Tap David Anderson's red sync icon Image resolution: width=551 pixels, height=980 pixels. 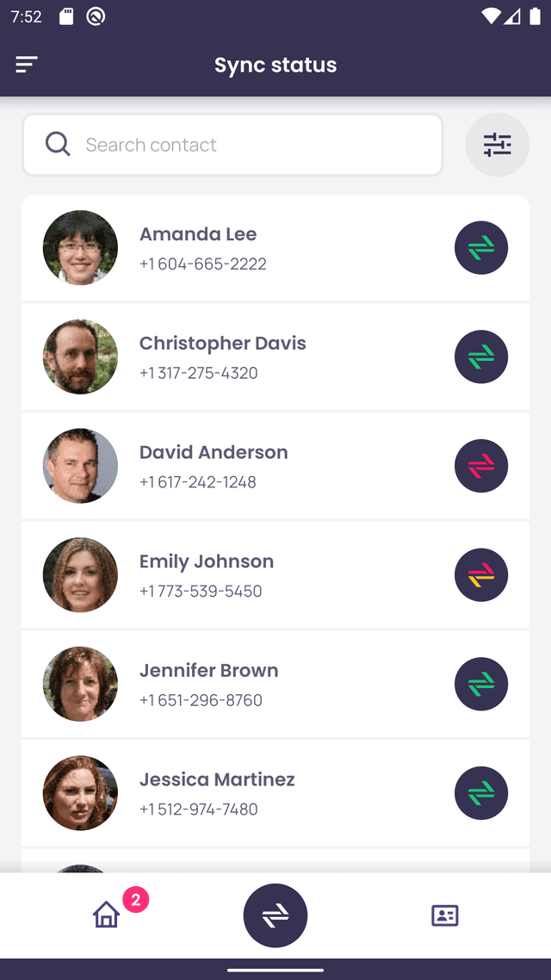[x=481, y=466]
